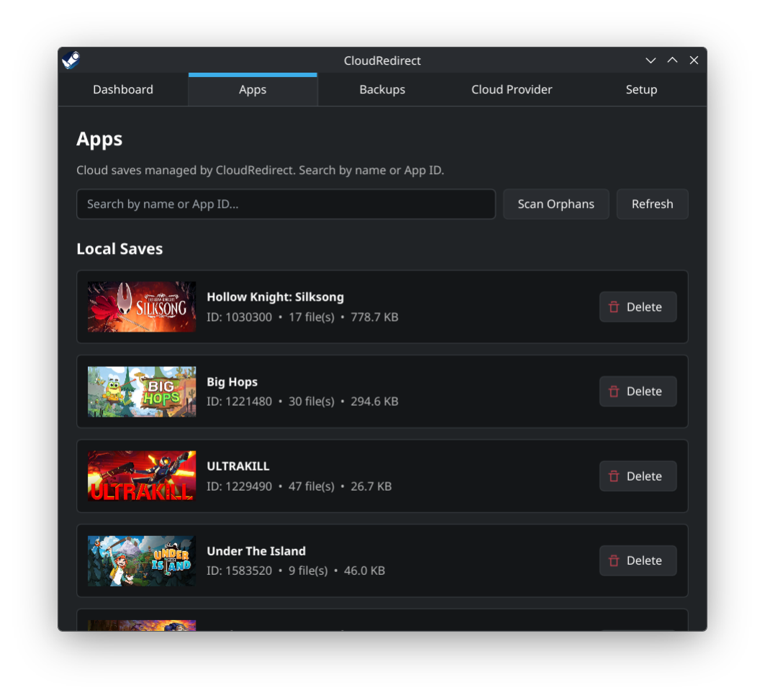Click the 294.6 KB size value
The image size is (765, 700).
click(374, 401)
